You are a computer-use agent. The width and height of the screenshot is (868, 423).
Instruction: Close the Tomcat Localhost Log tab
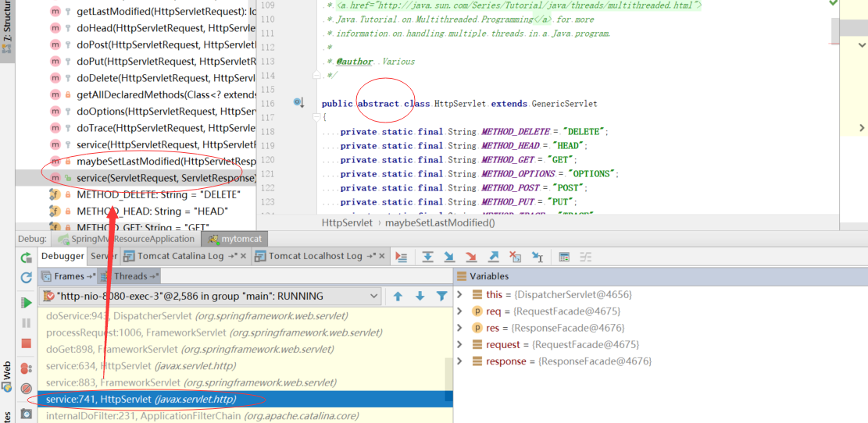tap(383, 257)
